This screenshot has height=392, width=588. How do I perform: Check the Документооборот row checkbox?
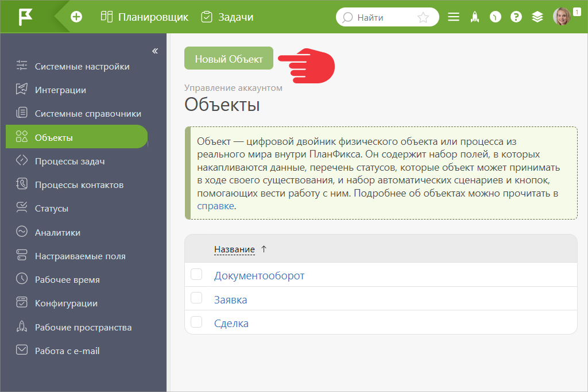pyautogui.click(x=196, y=275)
